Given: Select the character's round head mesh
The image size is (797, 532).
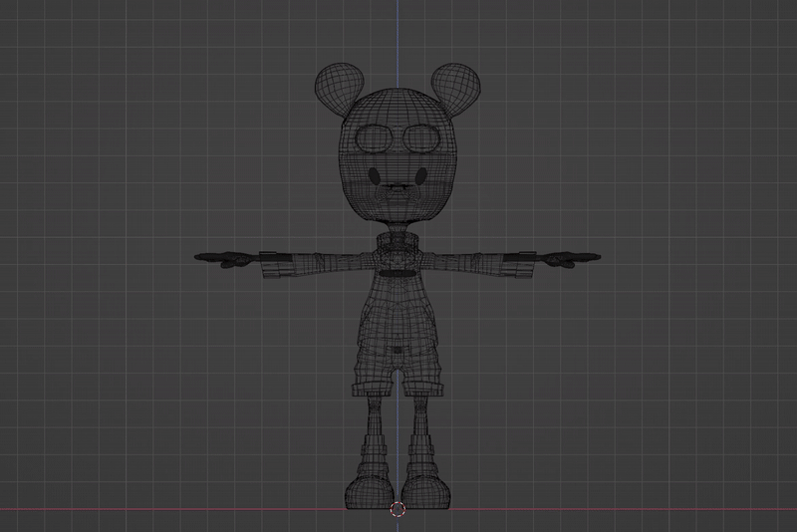Looking at the screenshot, I should tap(398, 155).
